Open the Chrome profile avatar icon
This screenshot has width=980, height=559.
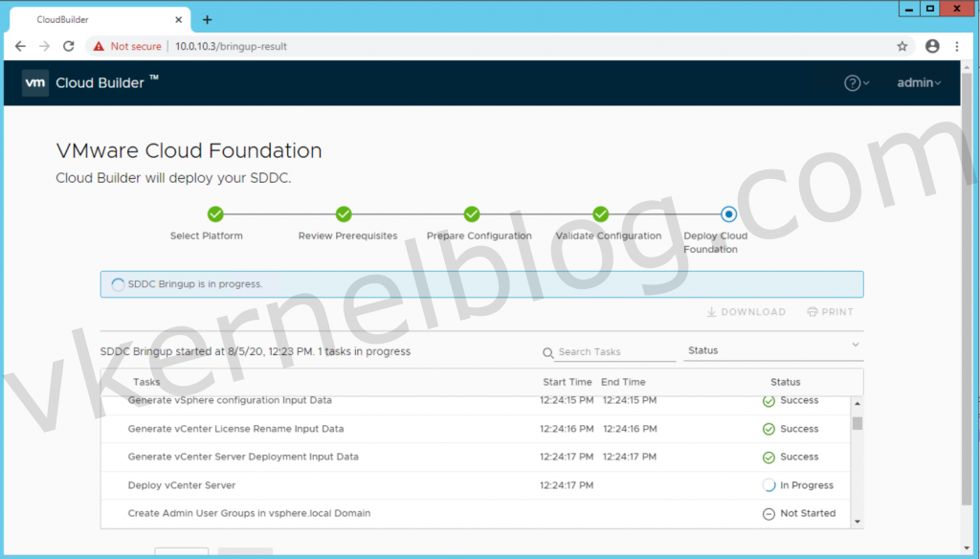coord(932,46)
